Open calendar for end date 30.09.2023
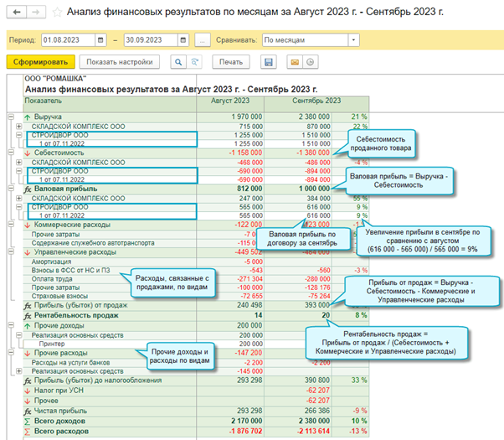 pos(183,40)
